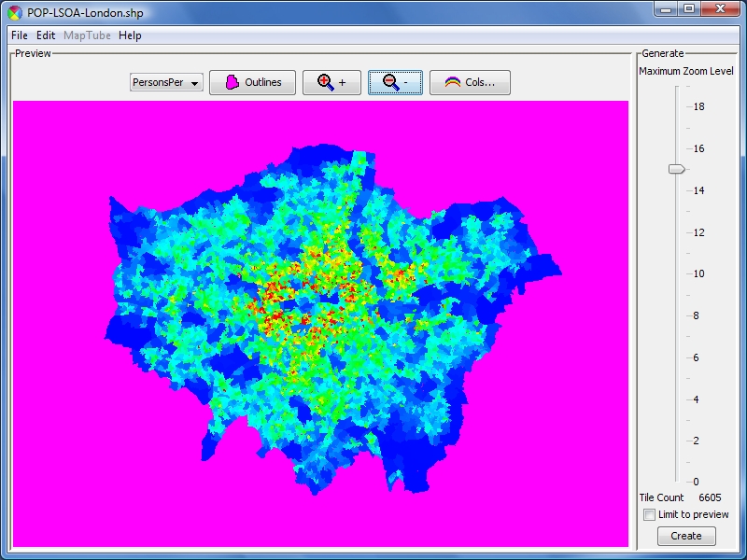Maximize the POP-LSOA-London.shp window

[x=689, y=9]
